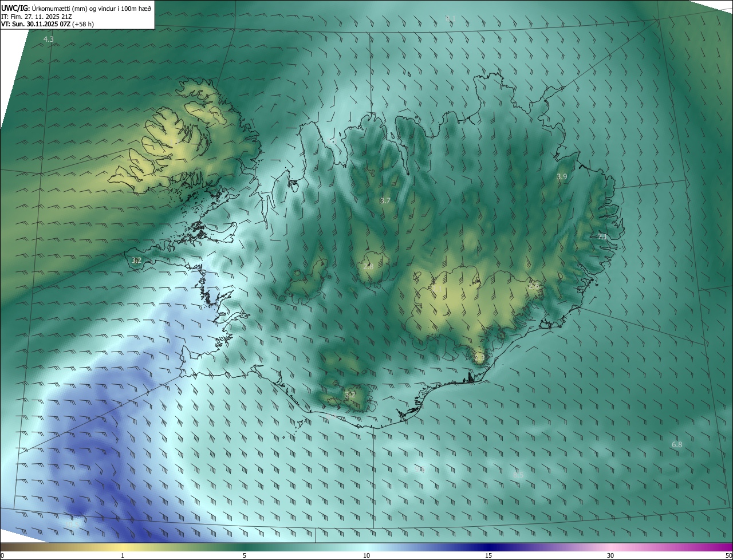Click the 1 tick on the color scale

coord(123,555)
